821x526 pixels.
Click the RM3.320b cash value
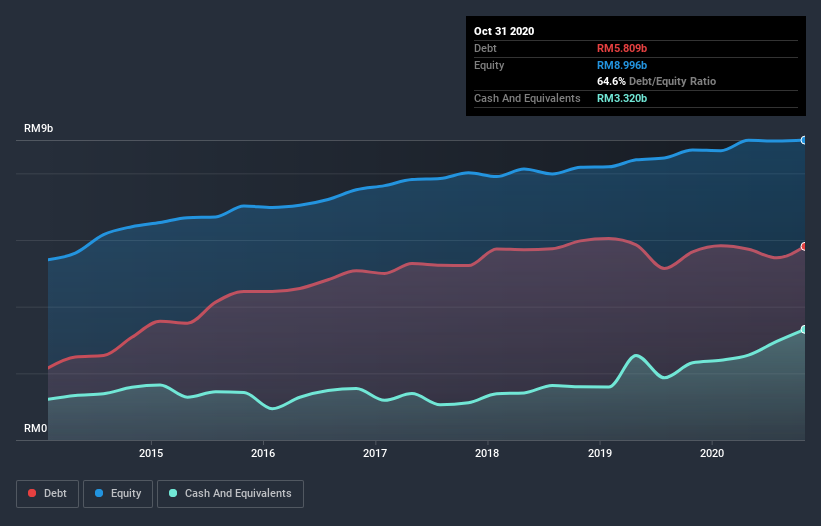pyautogui.click(x=622, y=98)
